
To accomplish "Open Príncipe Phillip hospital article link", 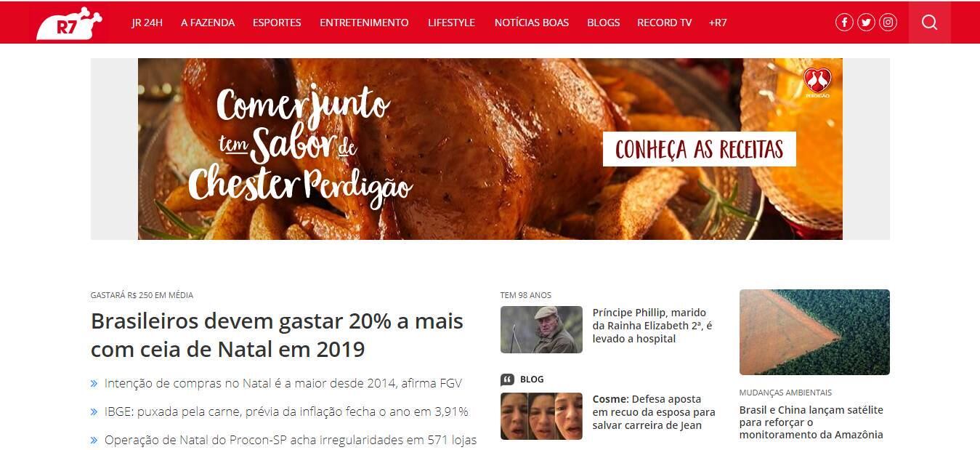I will (652, 326).
